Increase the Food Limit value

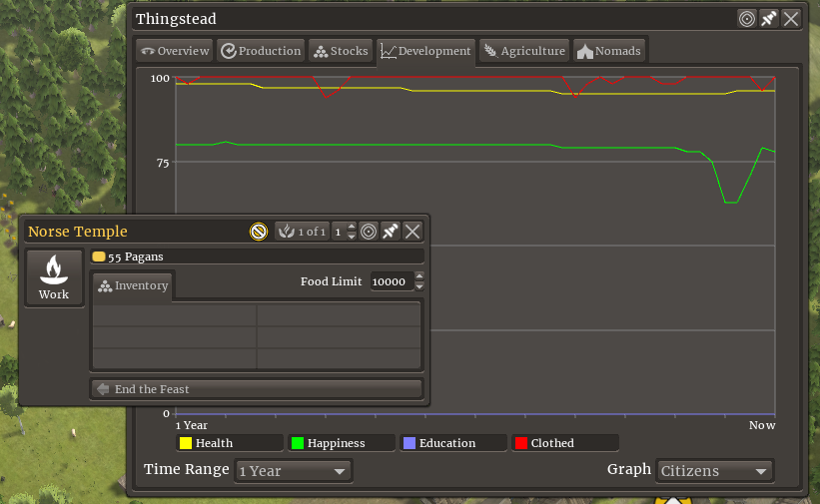pyautogui.click(x=419, y=276)
